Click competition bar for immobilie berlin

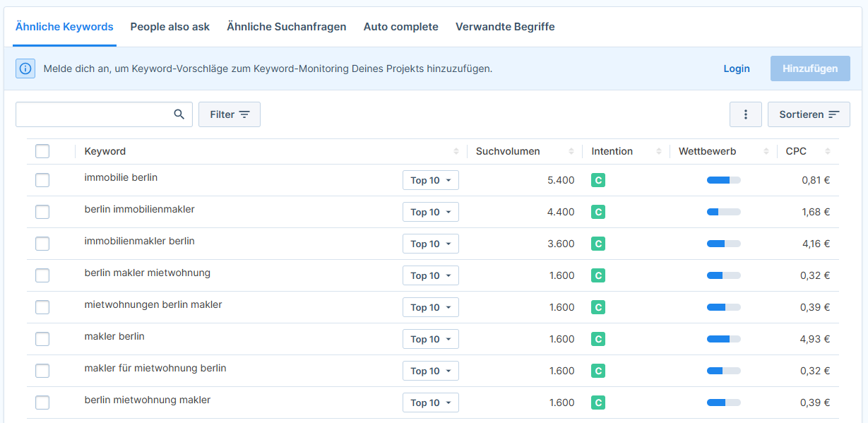(x=724, y=180)
